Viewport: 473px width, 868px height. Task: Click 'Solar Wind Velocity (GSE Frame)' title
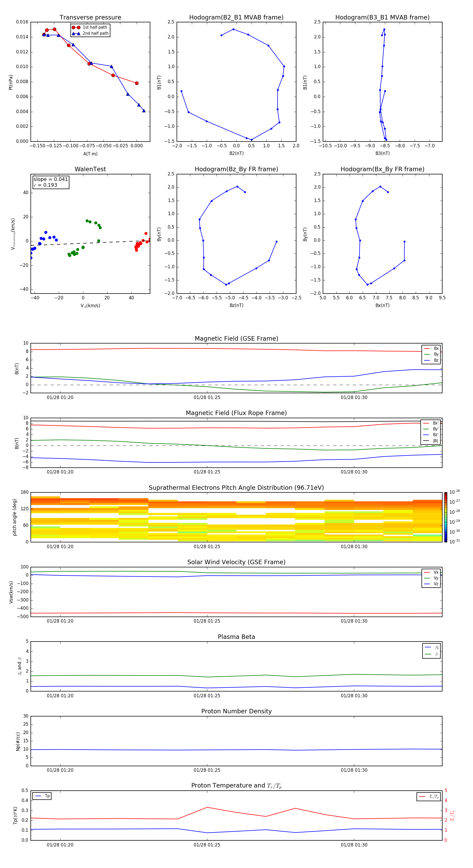point(236,562)
